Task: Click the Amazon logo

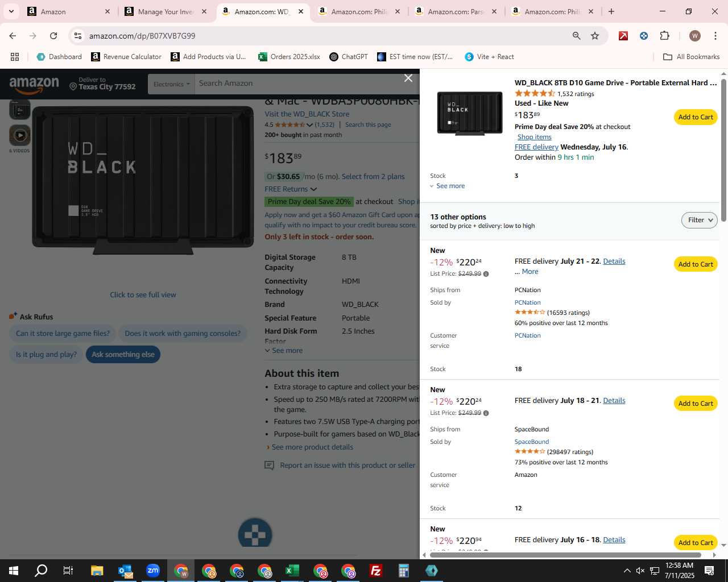Action: 34,85
